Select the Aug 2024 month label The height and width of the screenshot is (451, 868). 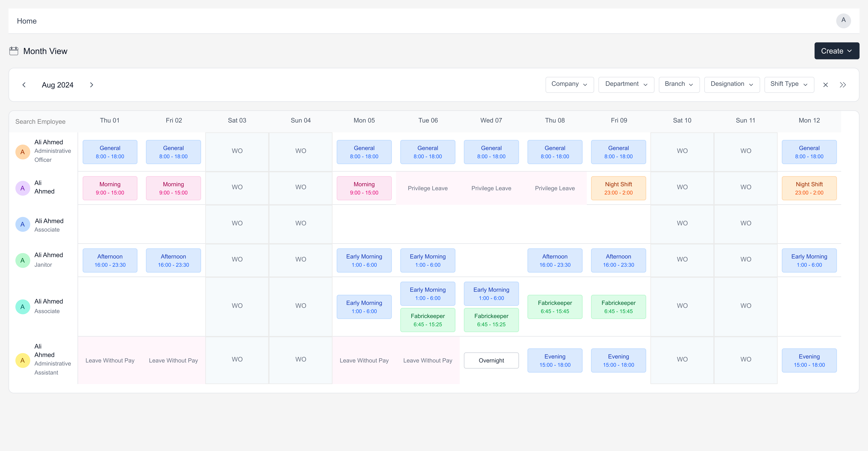click(58, 85)
